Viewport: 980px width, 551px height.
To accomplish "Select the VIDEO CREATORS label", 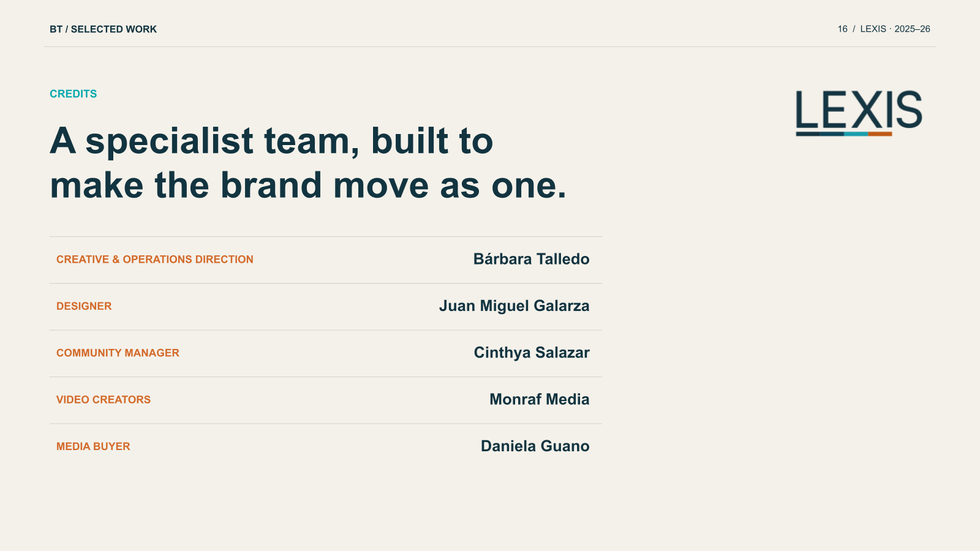I will point(103,400).
